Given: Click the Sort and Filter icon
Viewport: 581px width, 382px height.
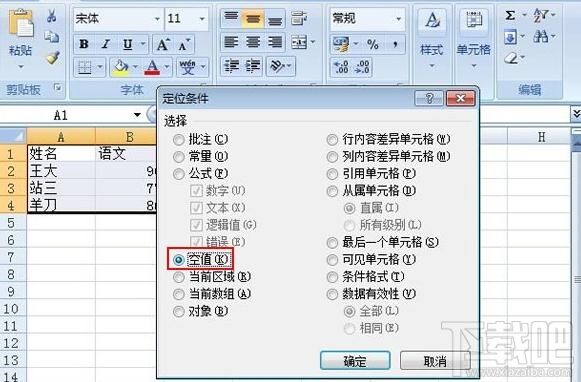Looking at the screenshot, I should click(x=541, y=15).
